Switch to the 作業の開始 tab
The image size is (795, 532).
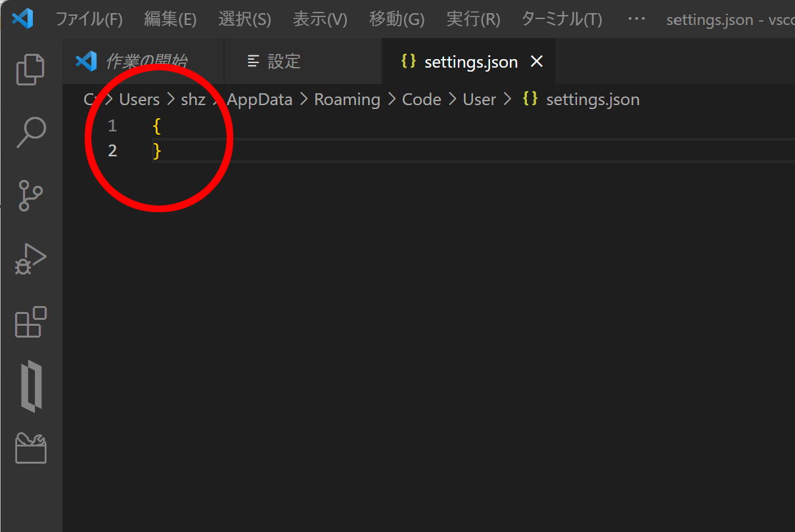click(x=146, y=62)
